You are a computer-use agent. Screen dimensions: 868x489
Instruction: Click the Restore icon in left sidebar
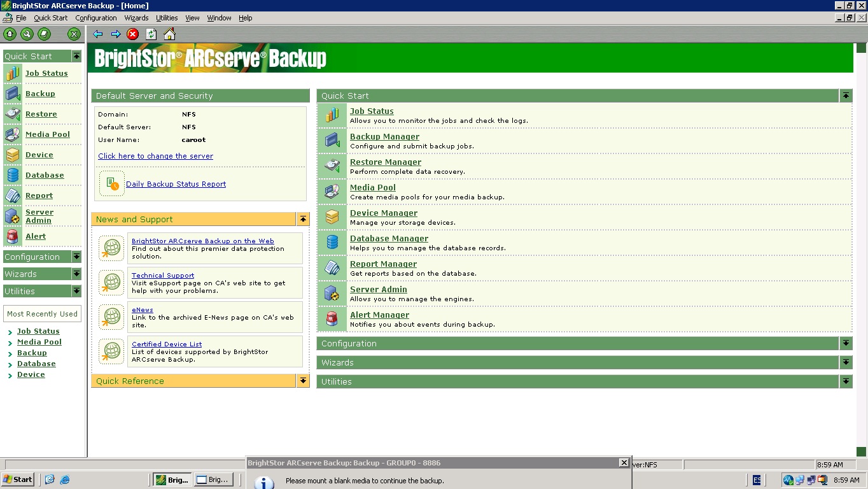tap(13, 114)
